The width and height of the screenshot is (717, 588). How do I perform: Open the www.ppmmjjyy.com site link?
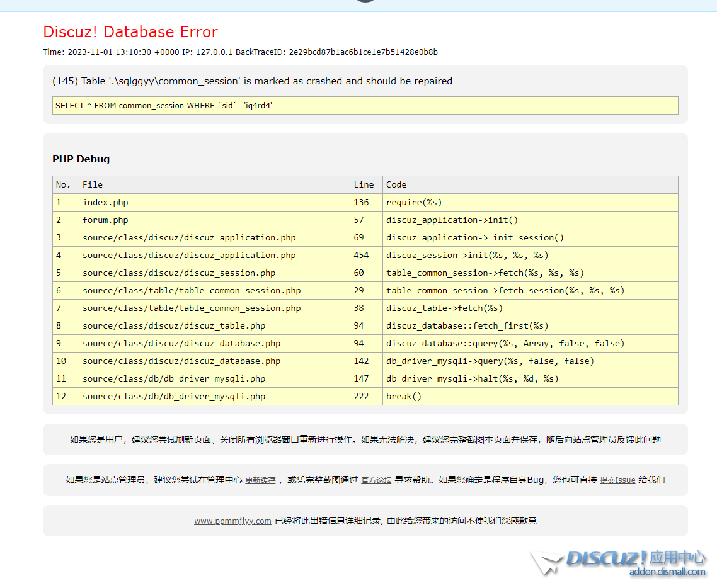(x=232, y=521)
